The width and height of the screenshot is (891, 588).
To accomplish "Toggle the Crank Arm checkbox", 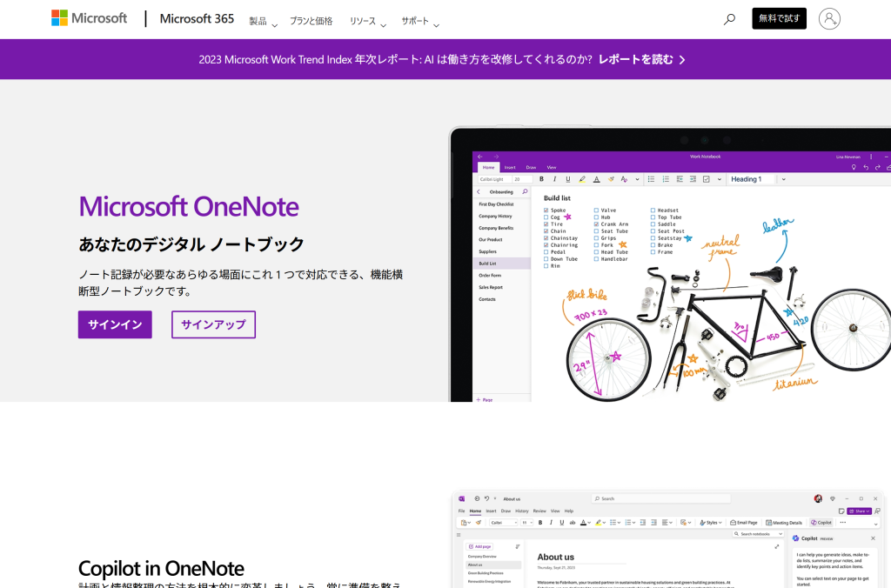I will pos(596,224).
